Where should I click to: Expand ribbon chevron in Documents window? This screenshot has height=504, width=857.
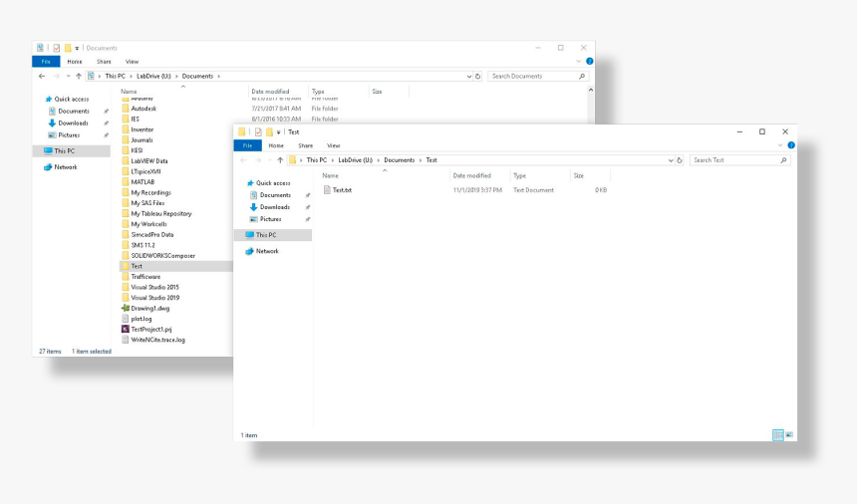[x=579, y=61]
